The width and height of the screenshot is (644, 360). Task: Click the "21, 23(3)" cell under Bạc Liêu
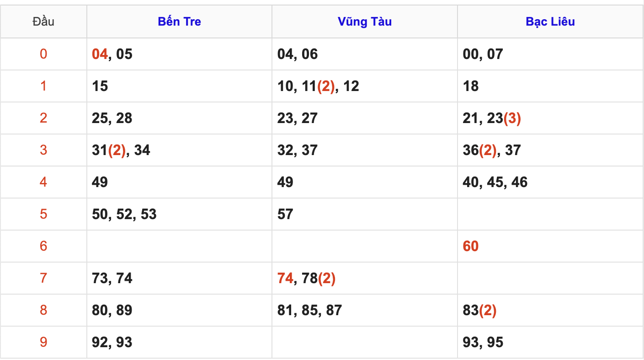492,118
